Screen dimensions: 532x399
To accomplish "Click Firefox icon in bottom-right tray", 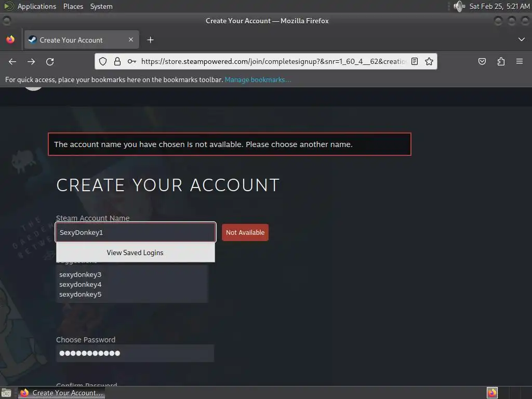I will (x=492, y=393).
